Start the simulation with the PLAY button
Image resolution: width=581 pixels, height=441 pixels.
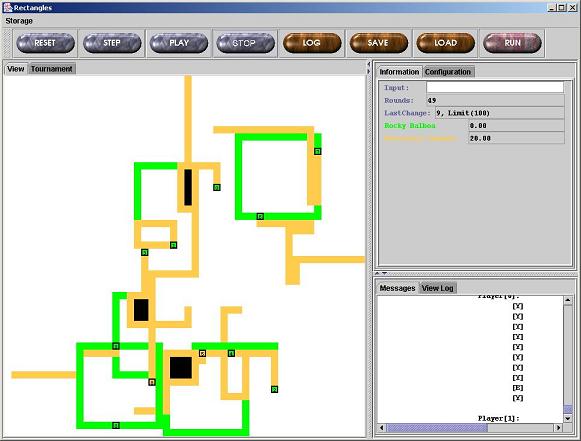pyautogui.click(x=179, y=43)
